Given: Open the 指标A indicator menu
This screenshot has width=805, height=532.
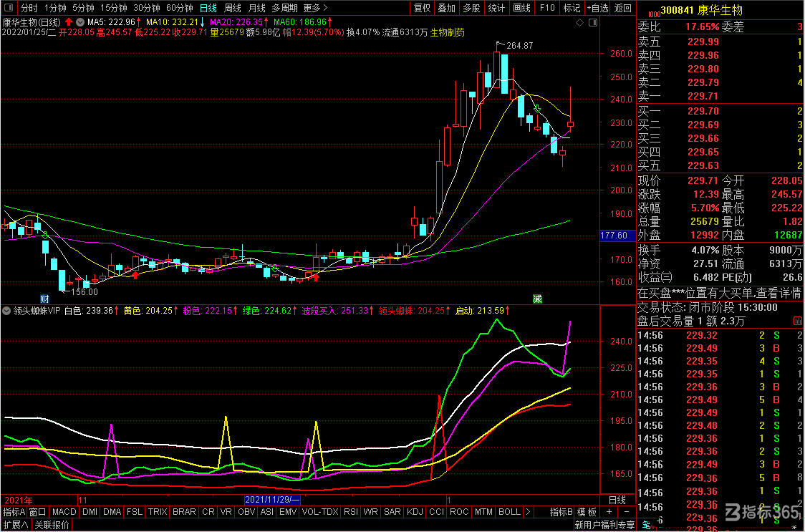Looking at the screenshot, I should click(14, 512).
